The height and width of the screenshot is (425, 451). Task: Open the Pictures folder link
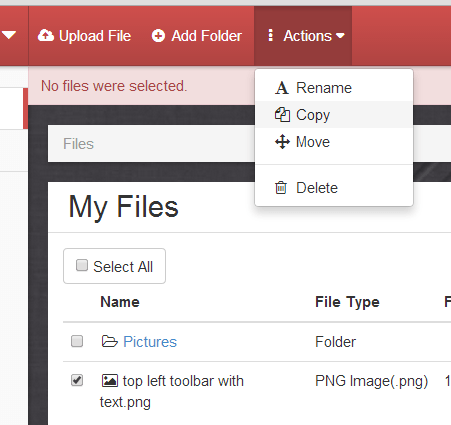[150, 342]
